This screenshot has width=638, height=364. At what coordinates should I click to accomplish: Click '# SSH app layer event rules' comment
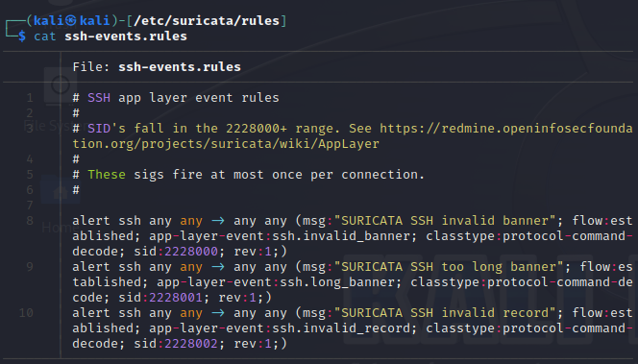coord(176,98)
